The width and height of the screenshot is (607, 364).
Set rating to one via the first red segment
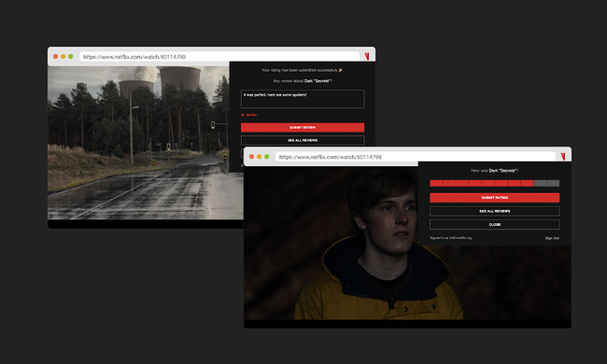[x=436, y=183]
